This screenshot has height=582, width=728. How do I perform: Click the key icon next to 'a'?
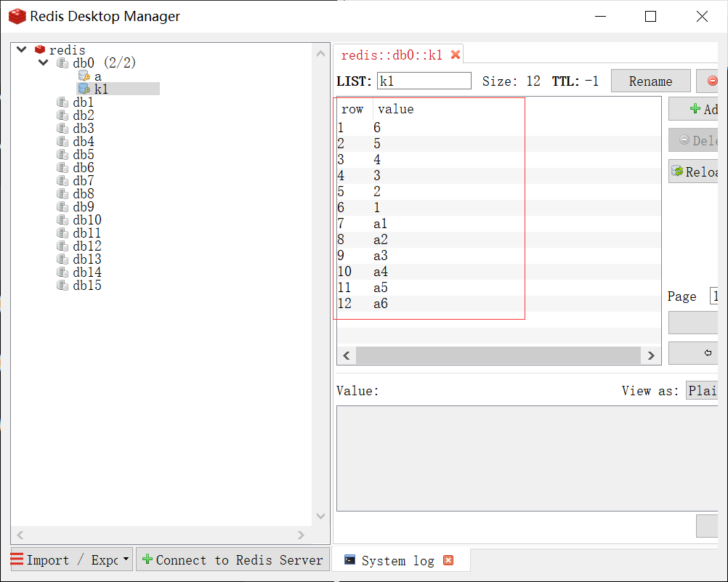tap(84, 76)
